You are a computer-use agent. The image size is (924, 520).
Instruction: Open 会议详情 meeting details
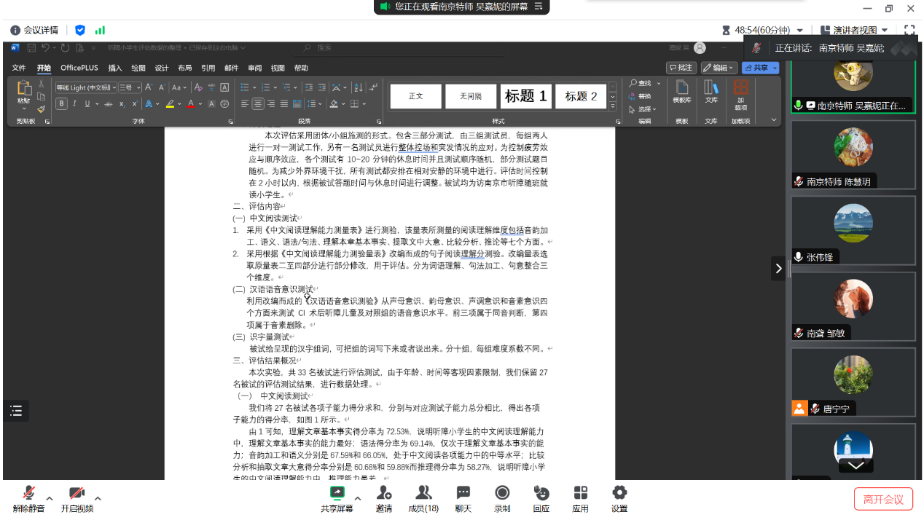pyautogui.click(x=35, y=30)
